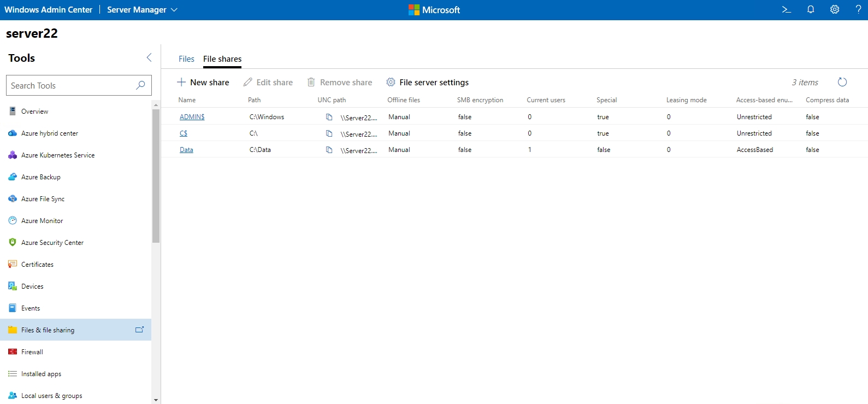Image resolution: width=868 pixels, height=404 pixels.
Task: Switch to the Files tab
Action: [186, 59]
